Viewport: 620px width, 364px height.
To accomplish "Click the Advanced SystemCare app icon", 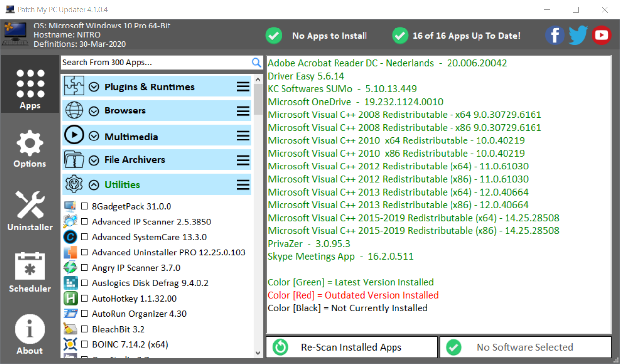I will 71,237.
